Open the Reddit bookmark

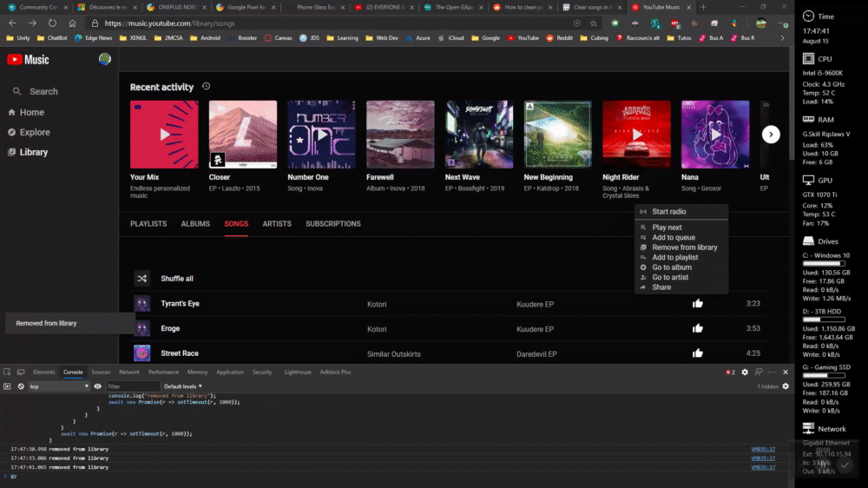[560, 38]
